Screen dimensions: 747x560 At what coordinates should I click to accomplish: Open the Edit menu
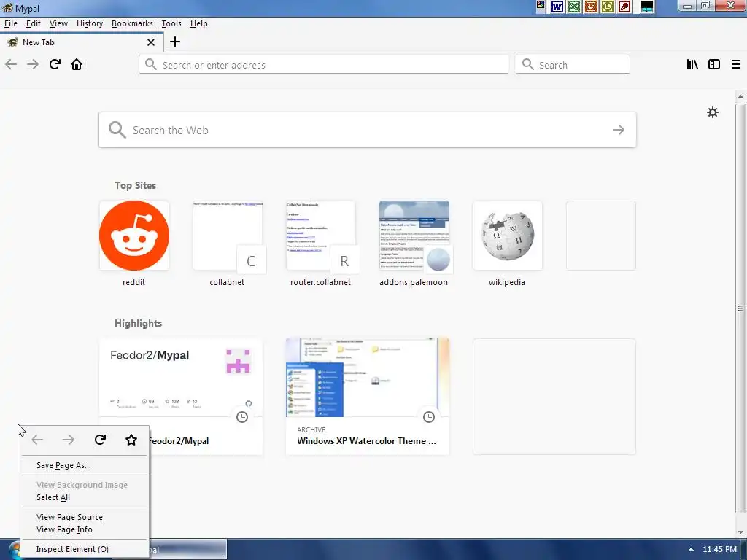(34, 23)
